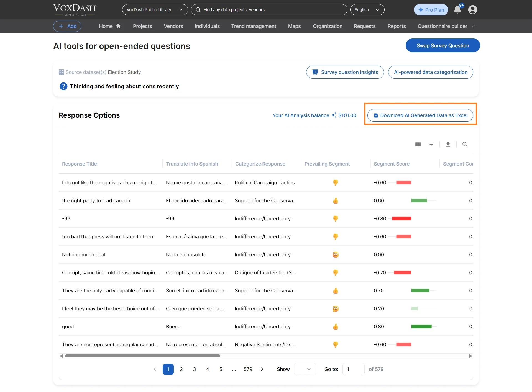Image resolution: width=532 pixels, height=392 pixels.
Task: Click the table columns view icon
Action: [418, 144]
